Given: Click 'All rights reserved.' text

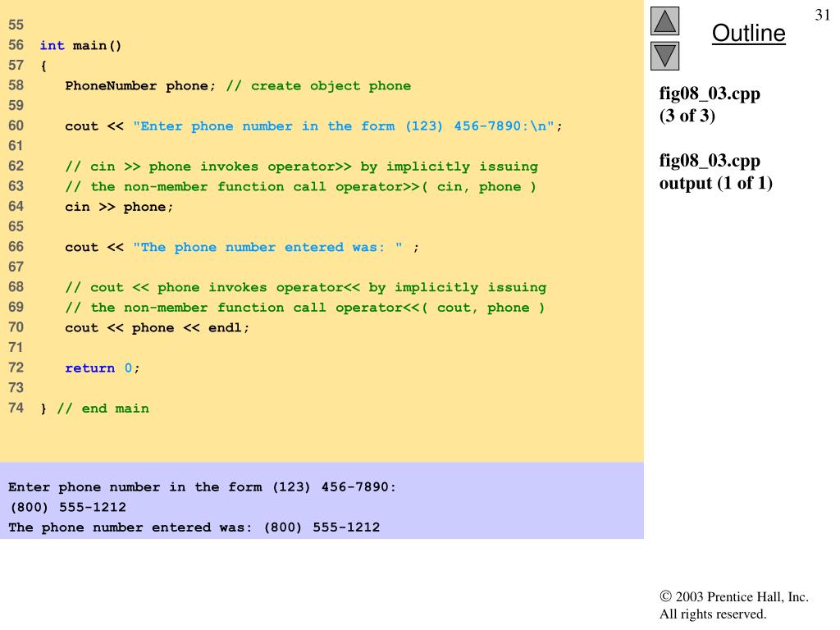Looking at the screenshot, I should pos(713,614).
